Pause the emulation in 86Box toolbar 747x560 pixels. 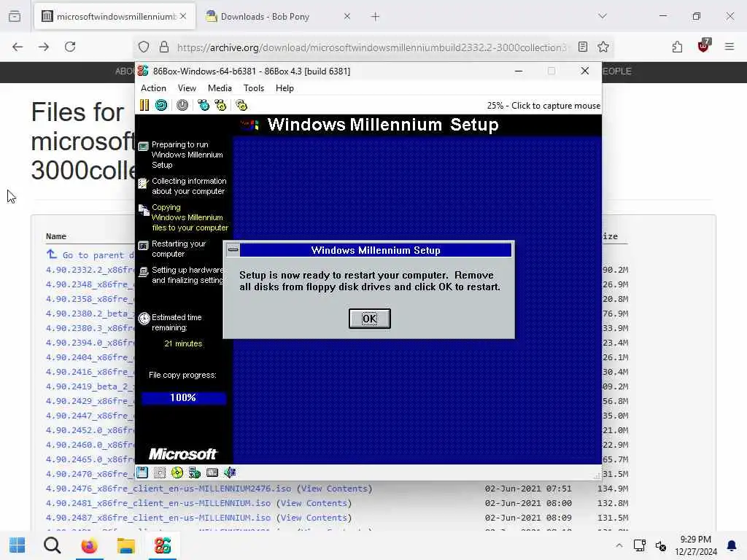click(144, 105)
